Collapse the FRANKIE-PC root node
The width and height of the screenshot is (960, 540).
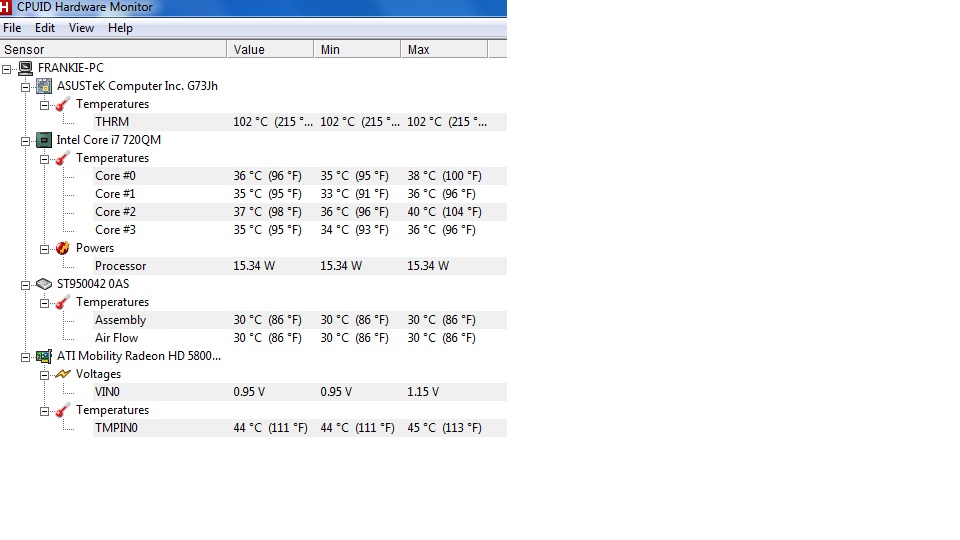(x=7, y=69)
